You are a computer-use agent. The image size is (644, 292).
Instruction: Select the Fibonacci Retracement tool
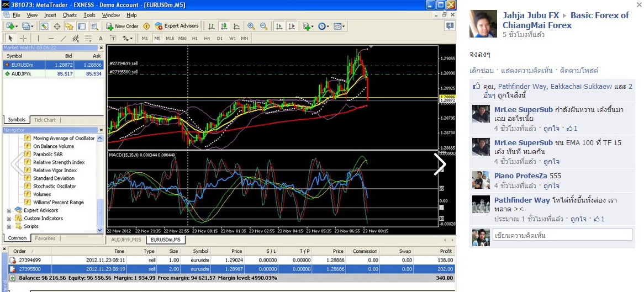click(x=88, y=38)
